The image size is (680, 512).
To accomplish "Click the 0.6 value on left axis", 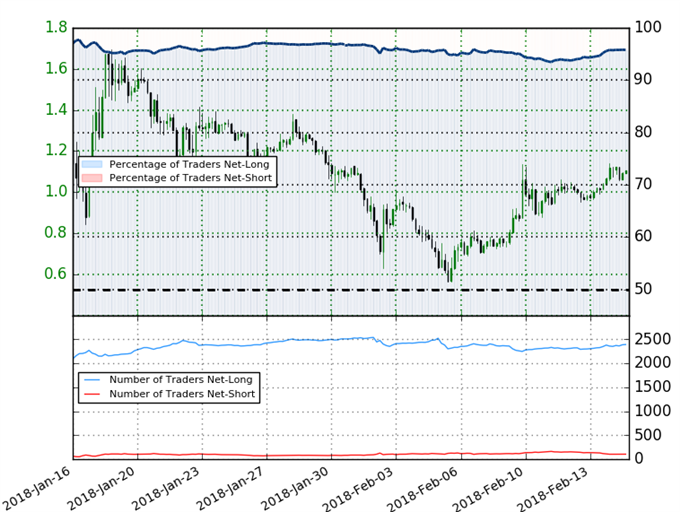I will [56, 274].
